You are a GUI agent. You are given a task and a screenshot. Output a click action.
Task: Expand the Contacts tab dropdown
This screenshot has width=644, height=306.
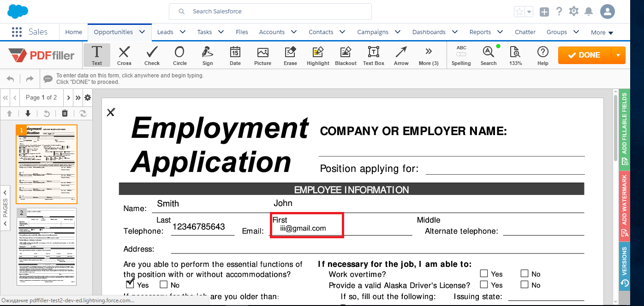click(342, 32)
